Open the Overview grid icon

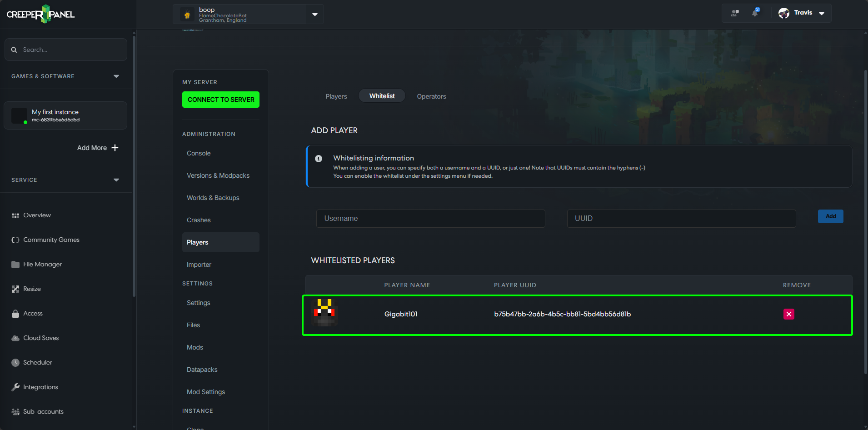point(15,215)
